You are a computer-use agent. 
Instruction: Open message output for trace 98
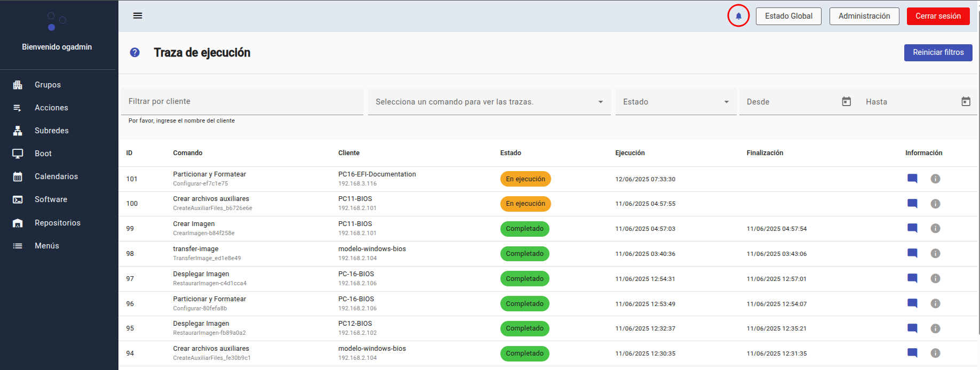click(x=912, y=253)
